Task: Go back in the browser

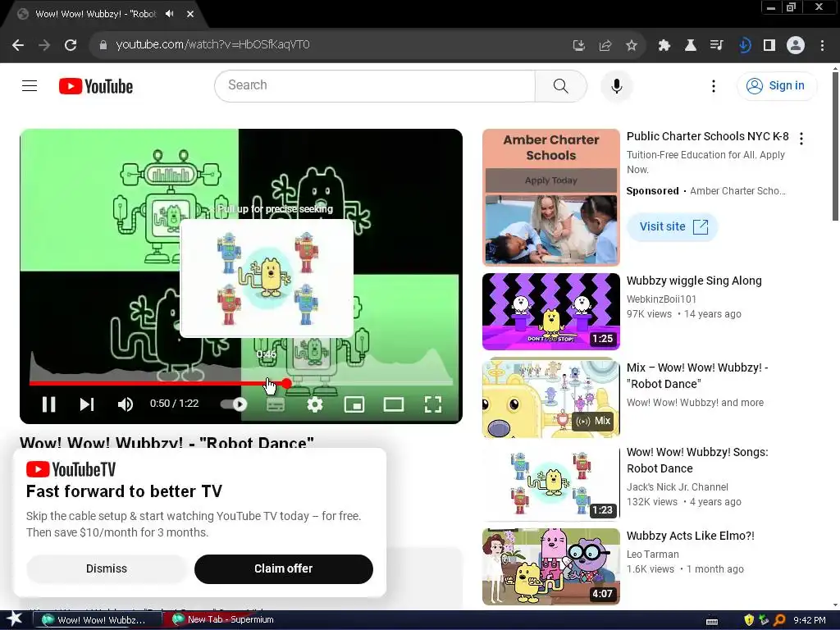Action: pos(18,45)
